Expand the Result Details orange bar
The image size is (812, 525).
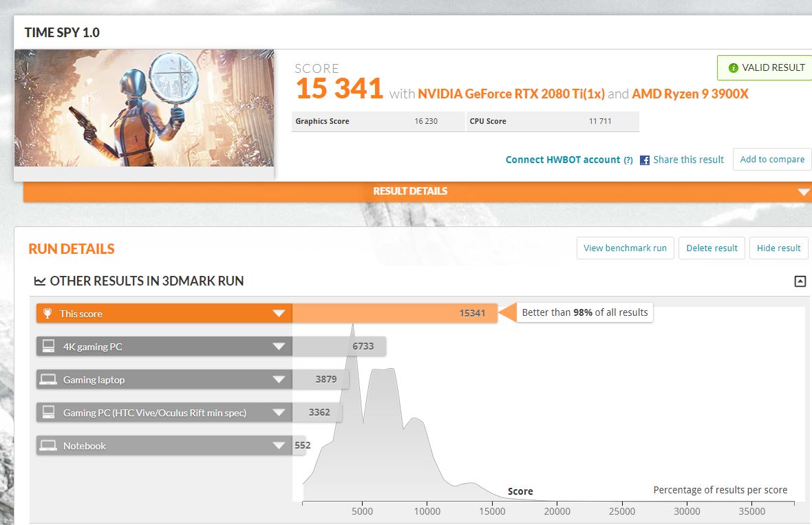803,192
